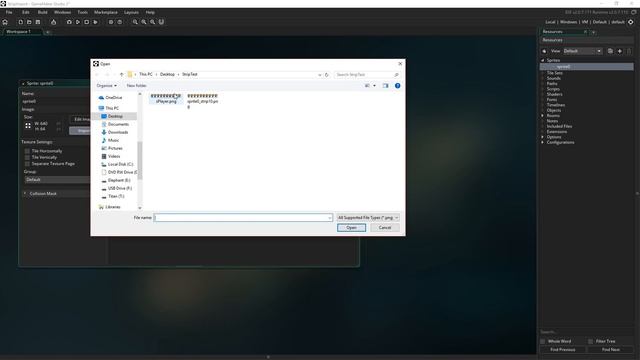Click the Run game play icon
Image resolution: width=640 pixels, height=360 pixels.
click(x=78, y=22)
